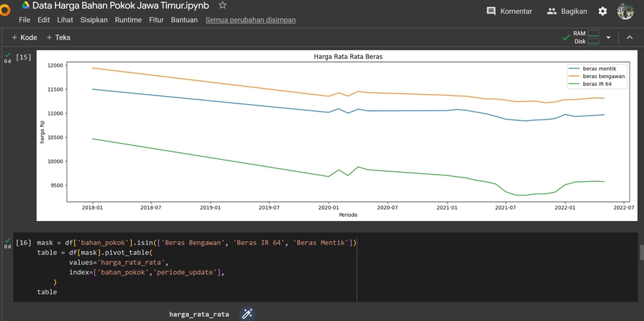Open the File menu
Viewport: 644px width, 321px height.
[25, 19]
